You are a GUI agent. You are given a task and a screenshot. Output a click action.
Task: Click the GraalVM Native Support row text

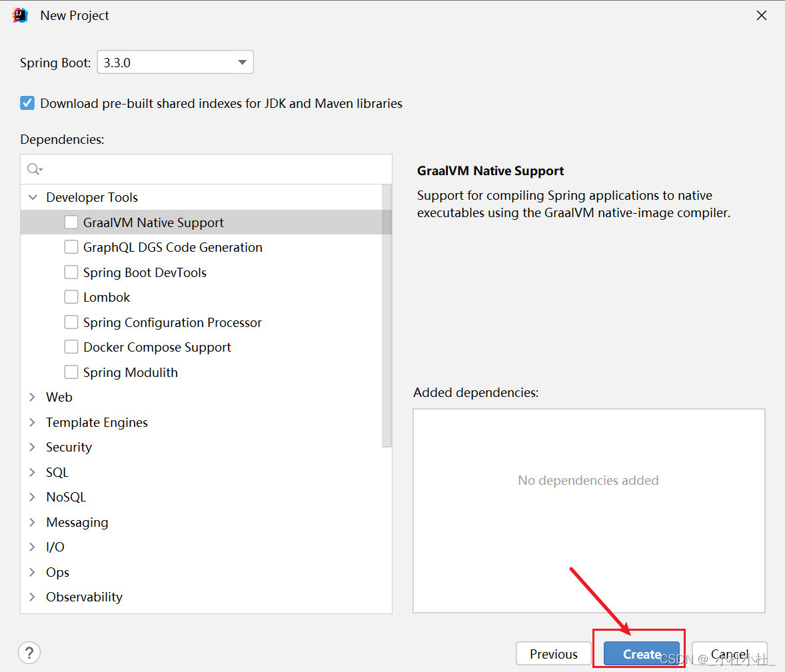153,222
